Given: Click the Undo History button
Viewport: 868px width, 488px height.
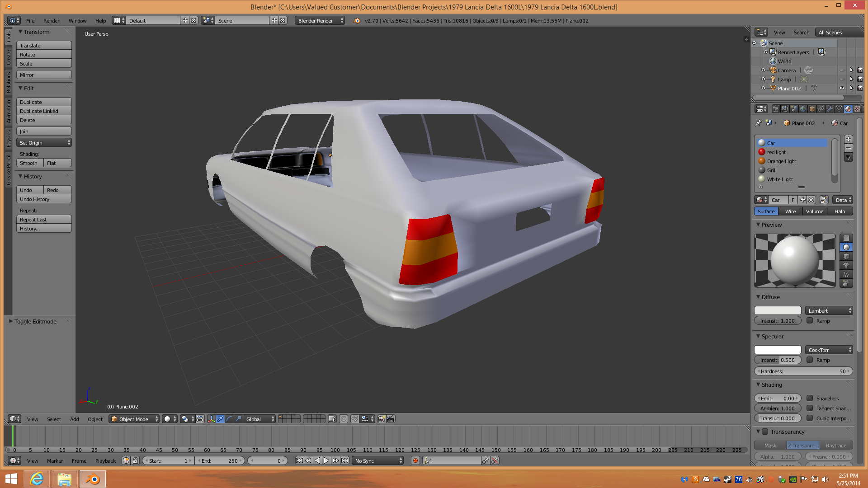Looking at the screenshot, I should click(44, 199).
